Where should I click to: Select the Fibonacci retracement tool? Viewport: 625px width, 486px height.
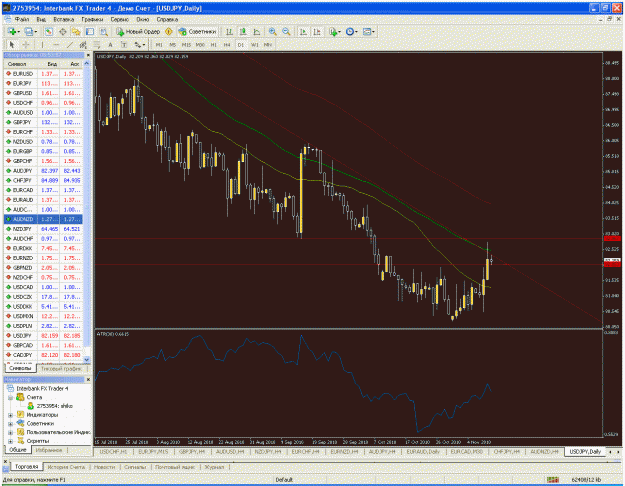(96, 45)
